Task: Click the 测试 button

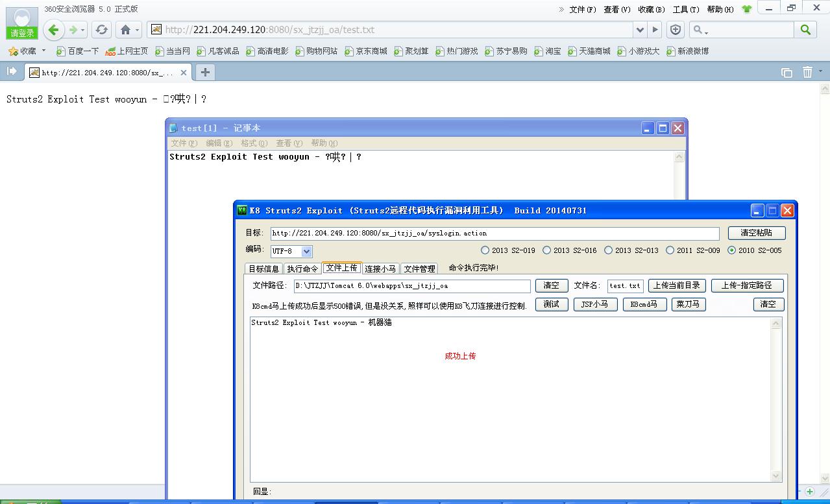Action: point(552,304)
